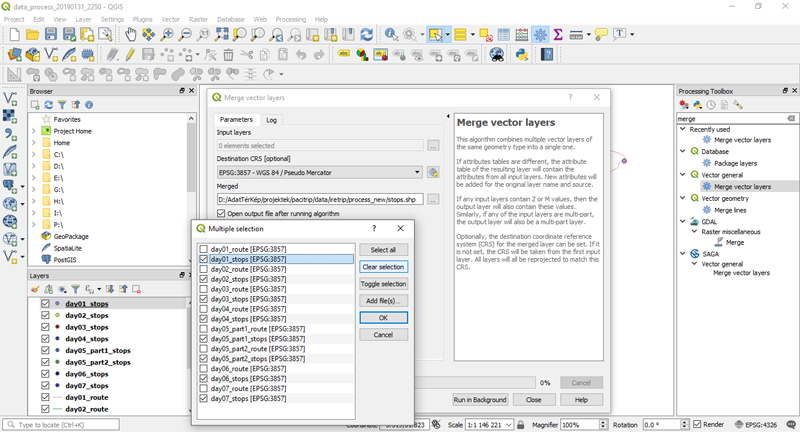This screenshot has height=432, width=800.
Task: Click the Clear selection button
Action: tap(383, 267)
